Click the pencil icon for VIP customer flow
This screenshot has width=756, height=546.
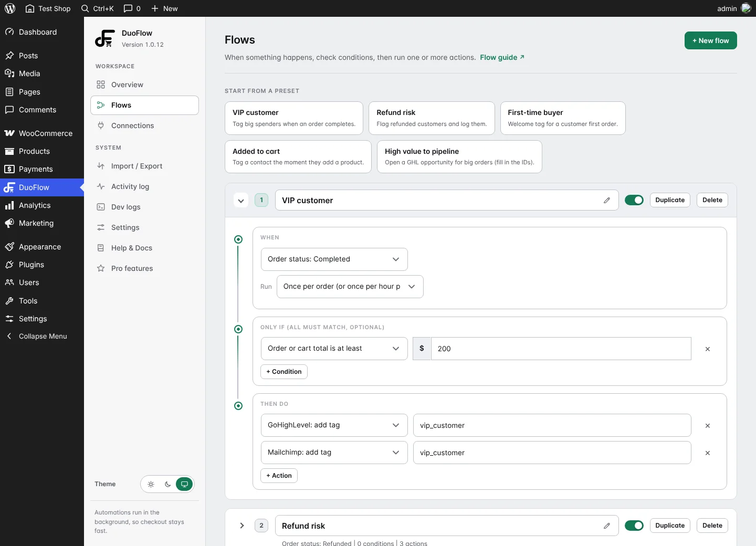tap(607, 200)
